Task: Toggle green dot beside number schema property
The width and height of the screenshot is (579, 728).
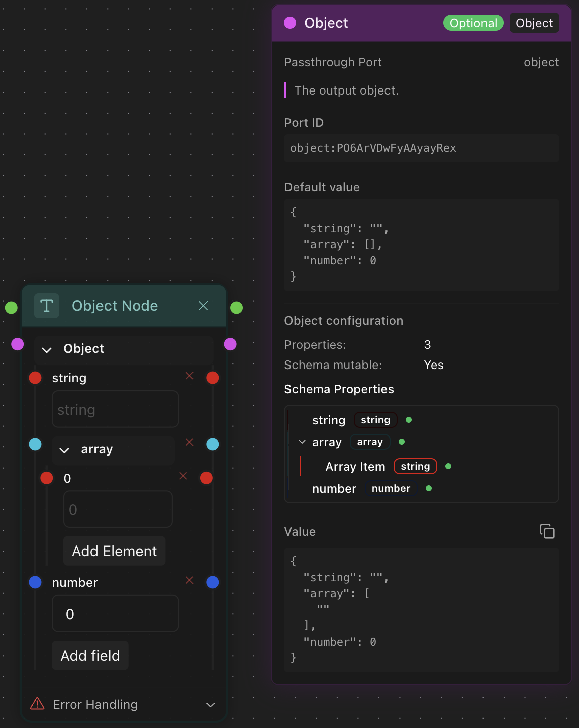Action: 429,488
